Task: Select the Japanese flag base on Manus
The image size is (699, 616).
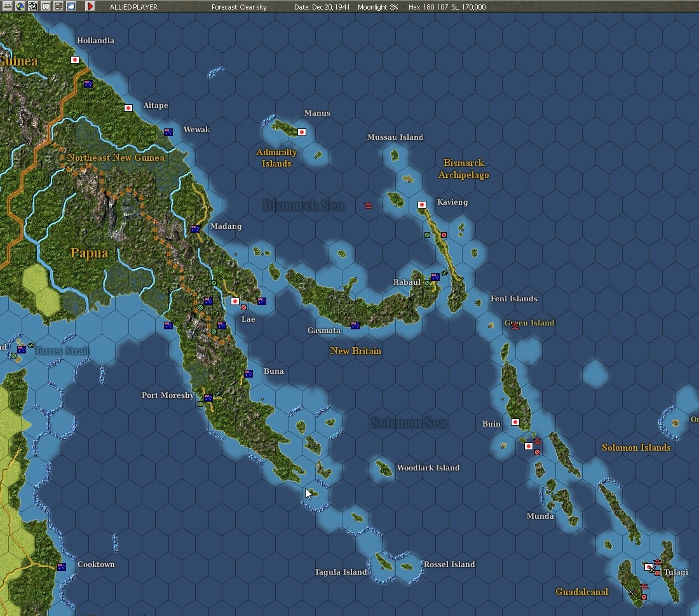Action: coord(302,132)
